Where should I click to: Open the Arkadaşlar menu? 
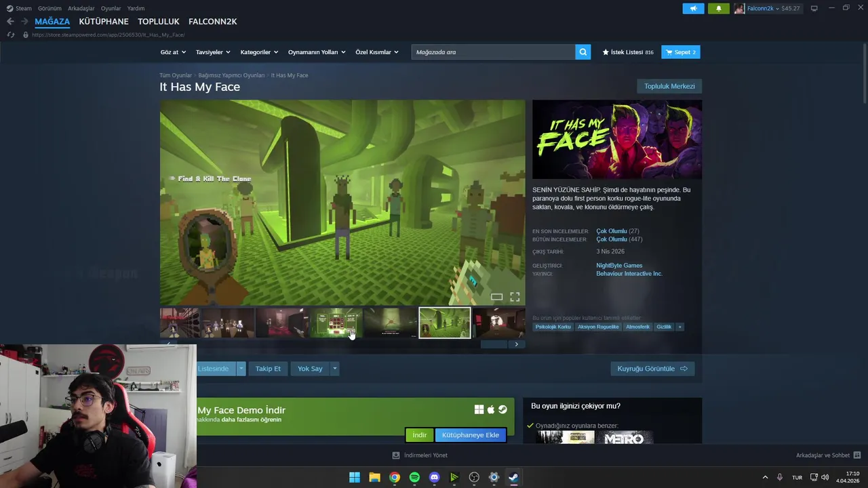click(81, 8)
